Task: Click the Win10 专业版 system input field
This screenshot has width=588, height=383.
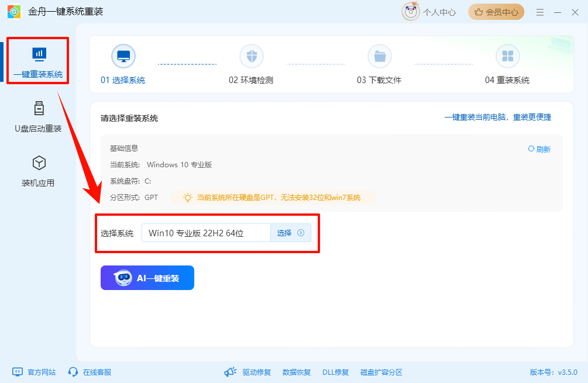Action: [x=205, y=233]
